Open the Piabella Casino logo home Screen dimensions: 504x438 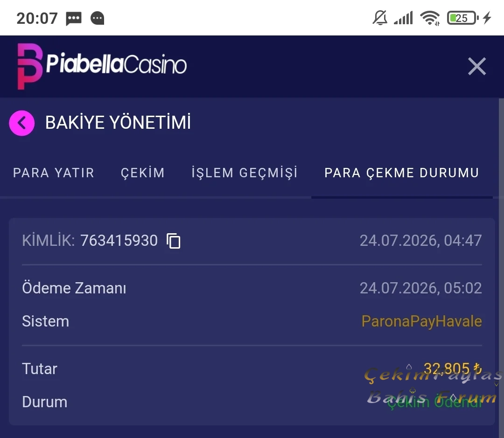coord(102,66)
